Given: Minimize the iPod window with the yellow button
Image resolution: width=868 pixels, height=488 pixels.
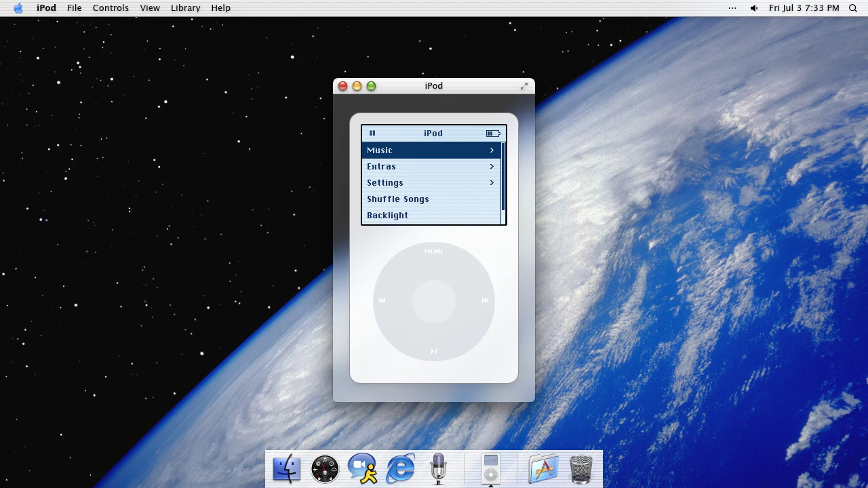Looking at the screenshot, I should [357, 86].
